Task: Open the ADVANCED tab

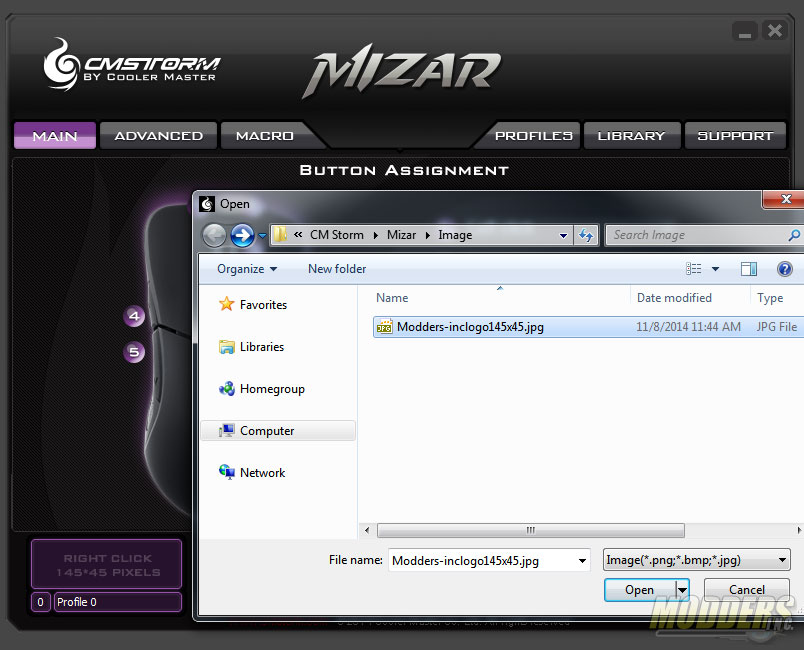Action: (x=158, y=136)
